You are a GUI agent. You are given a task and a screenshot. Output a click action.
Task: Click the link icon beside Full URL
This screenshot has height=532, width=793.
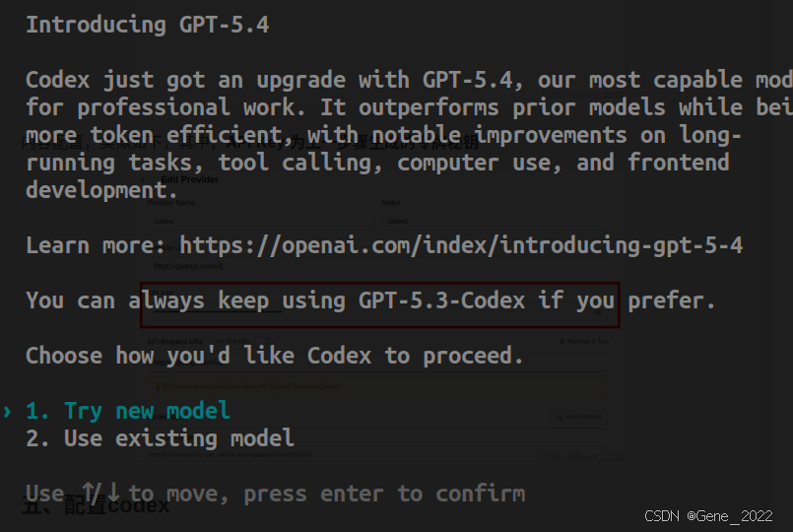pyautogui.click(x=220, y=341)
